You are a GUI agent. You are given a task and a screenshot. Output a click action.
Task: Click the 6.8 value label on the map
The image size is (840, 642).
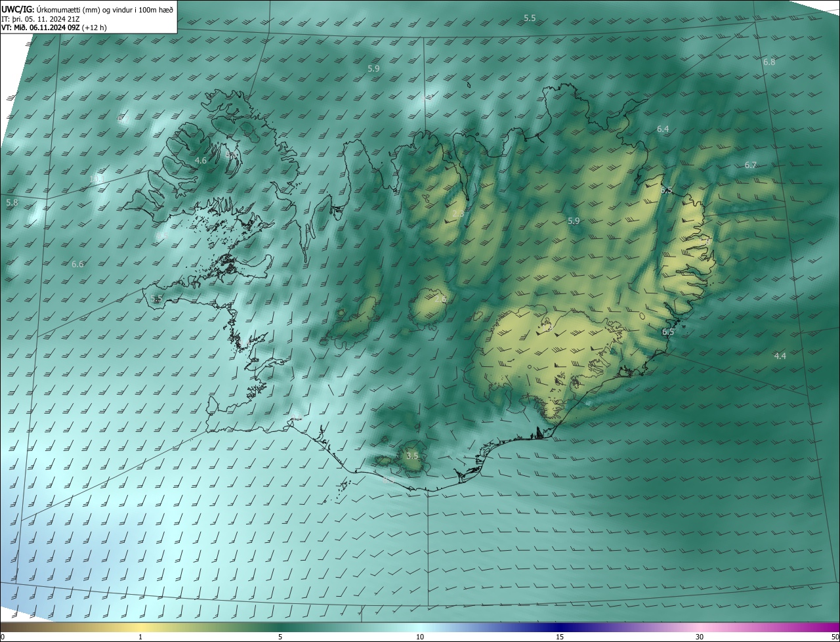769,62
